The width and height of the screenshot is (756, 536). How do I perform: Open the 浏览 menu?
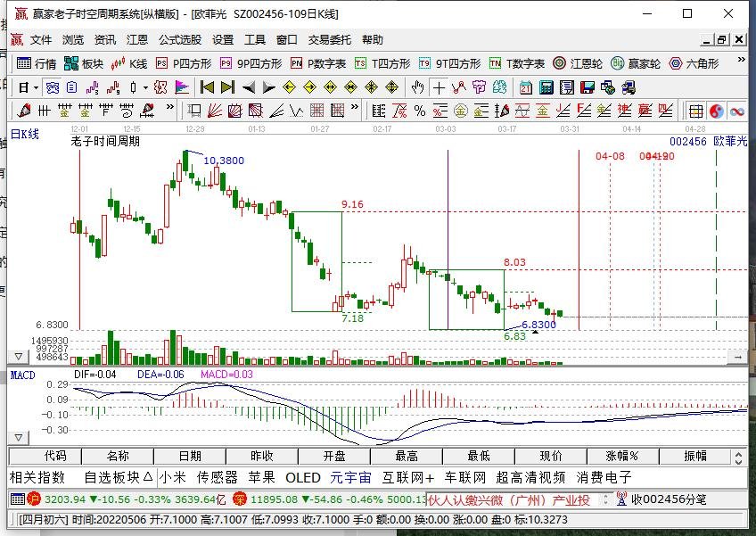[73, 39]
